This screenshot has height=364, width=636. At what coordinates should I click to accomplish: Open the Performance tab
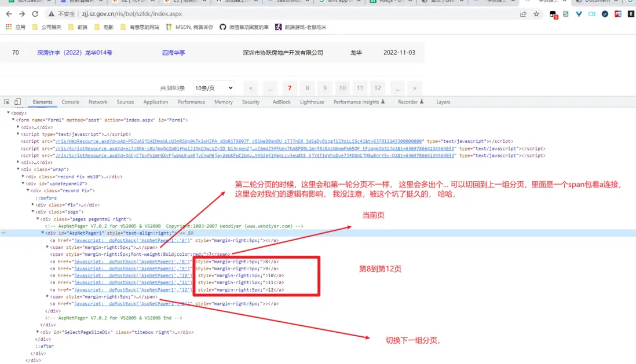(191, 102)
